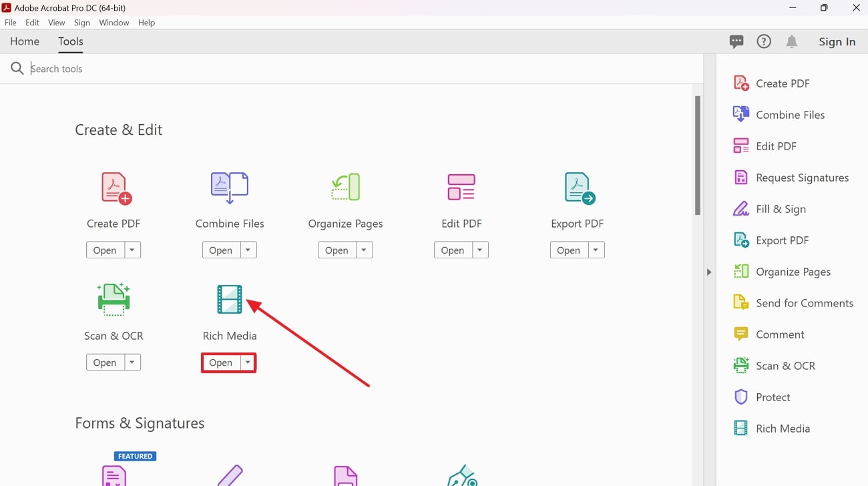868x486 pixels.
Task: Open the Edit menu
Action: click(x=32, y=23)
